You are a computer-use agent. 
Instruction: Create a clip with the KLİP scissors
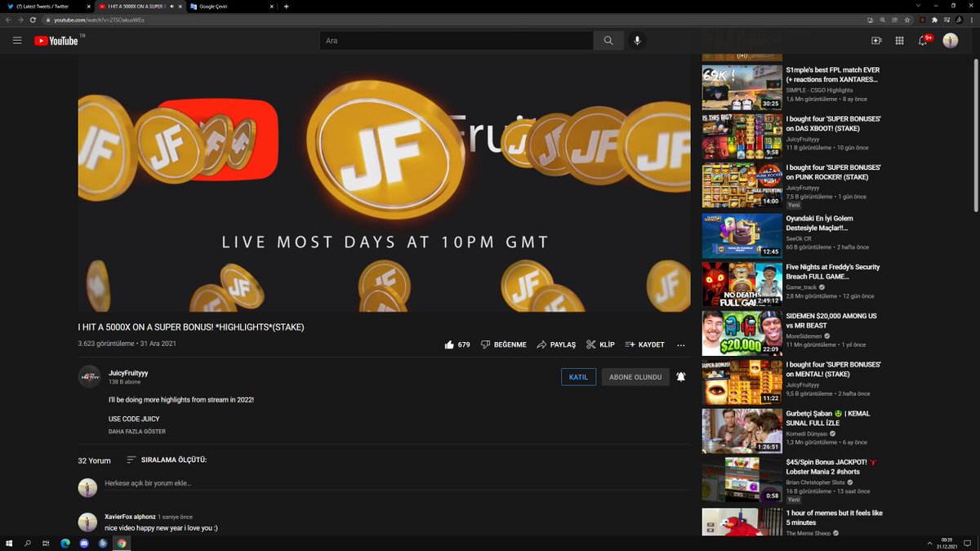tap(600, 344)
